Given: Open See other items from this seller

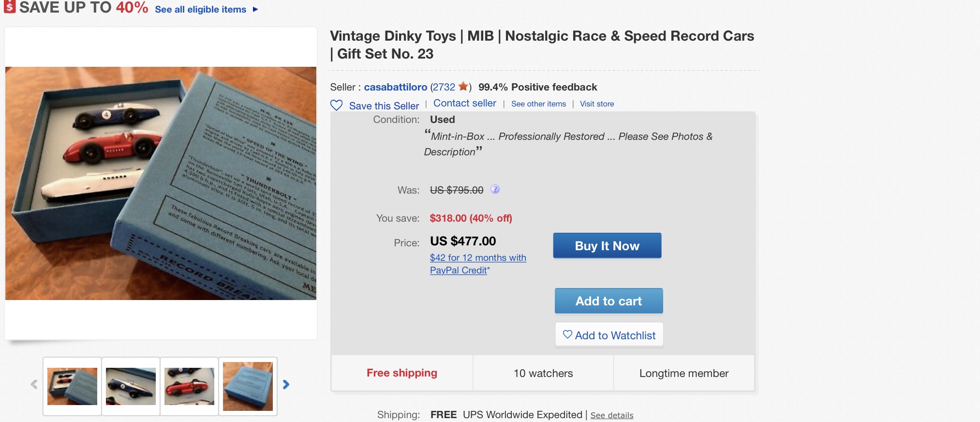Looking at the screenshot, I should tap(538, 104).
